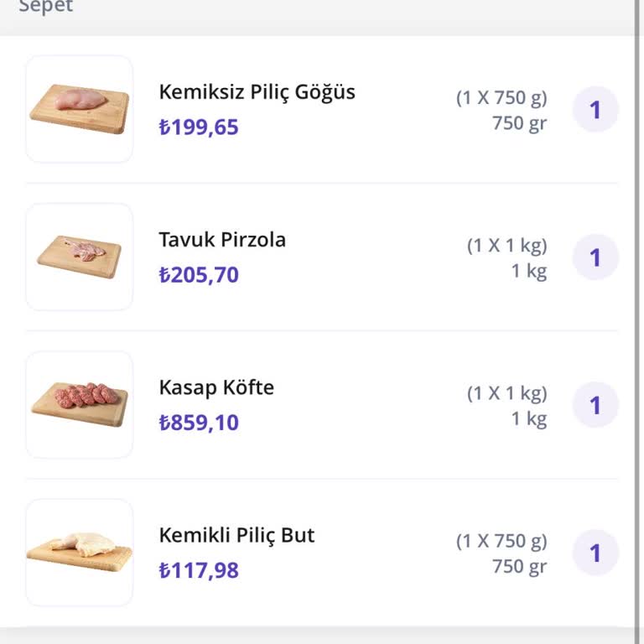Click the ₺199,65 price

pos(199,127)
